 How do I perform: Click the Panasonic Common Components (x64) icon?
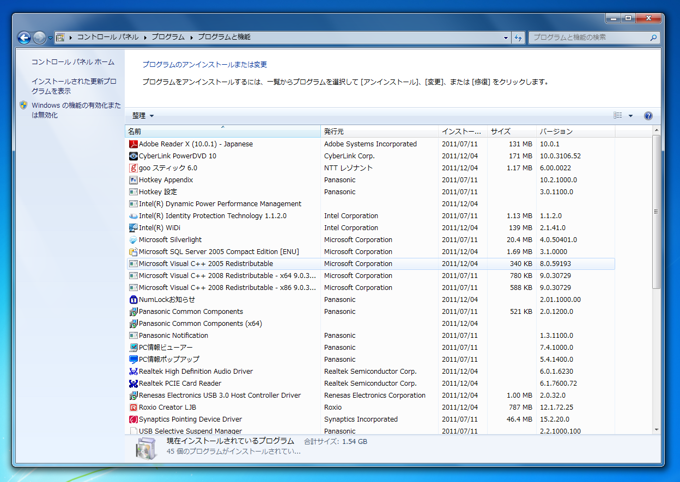(133, 324)
